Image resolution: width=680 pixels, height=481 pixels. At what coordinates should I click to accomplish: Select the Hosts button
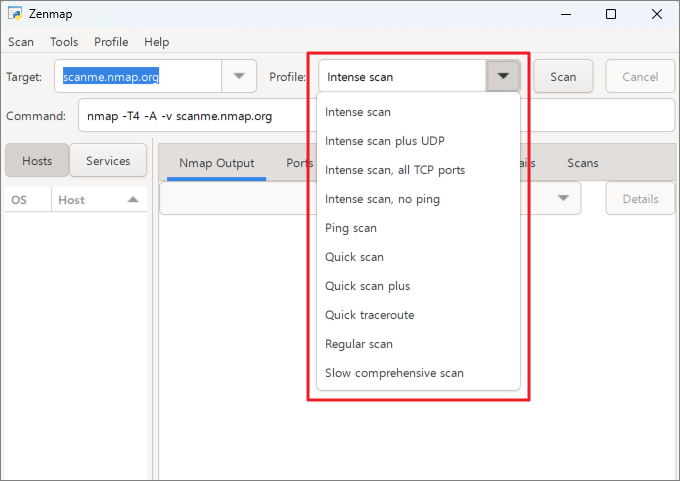coord(37,160)
